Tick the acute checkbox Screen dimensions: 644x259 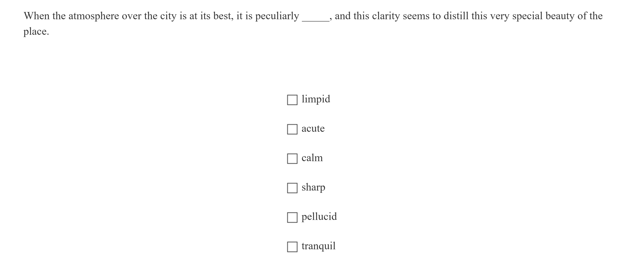click(292, 129)
